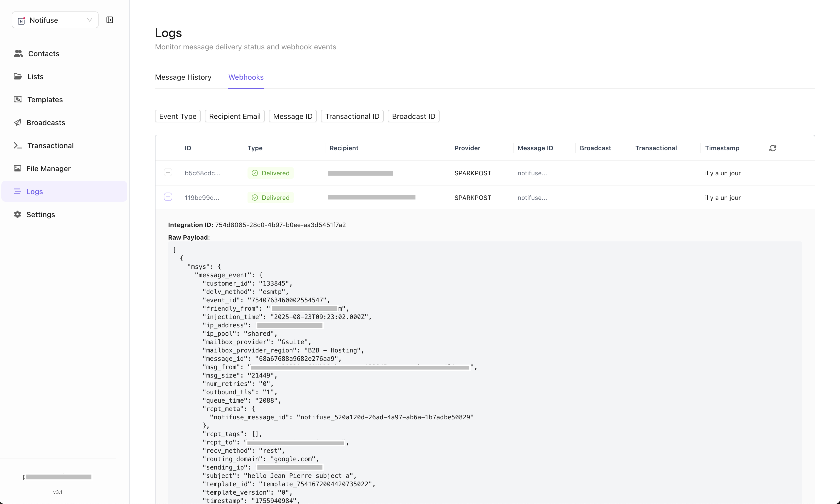Open the Notifuse workspace dropdown
Image resolution: width=840 pixels, height=504 pixels.
pos(55,20)
